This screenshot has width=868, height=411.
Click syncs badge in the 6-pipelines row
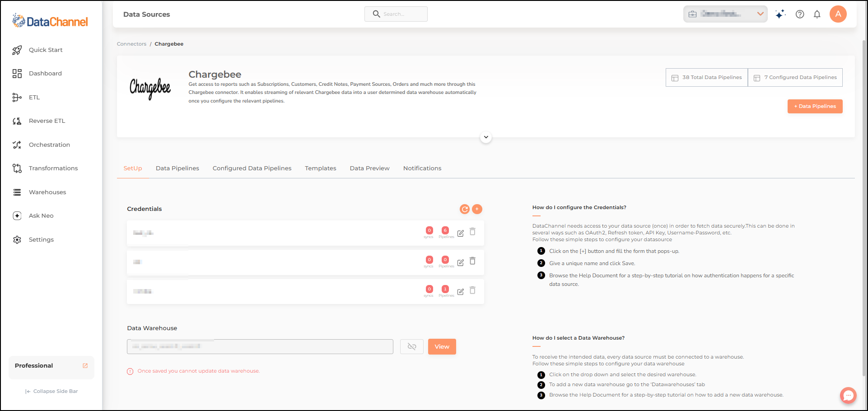tap(429, 230)
